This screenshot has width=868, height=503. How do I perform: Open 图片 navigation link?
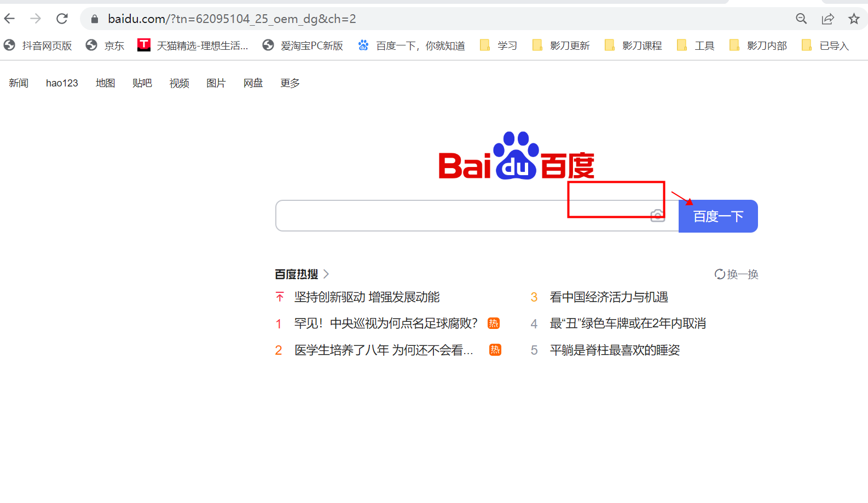(216, 83)
